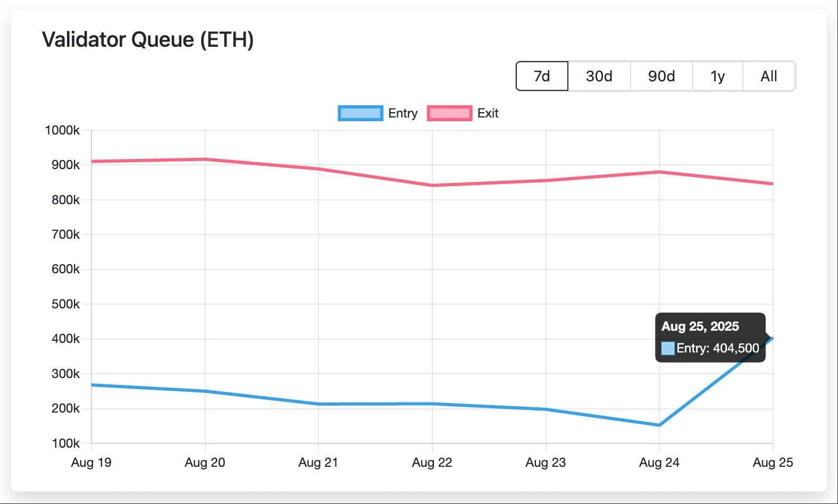Select the 1y range option

coord(717,76)
